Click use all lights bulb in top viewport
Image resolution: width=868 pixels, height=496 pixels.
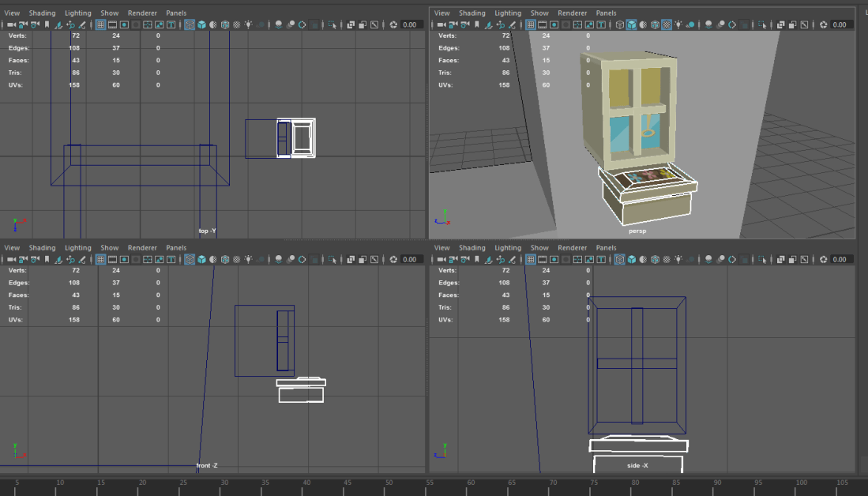(x=248, y=24)
